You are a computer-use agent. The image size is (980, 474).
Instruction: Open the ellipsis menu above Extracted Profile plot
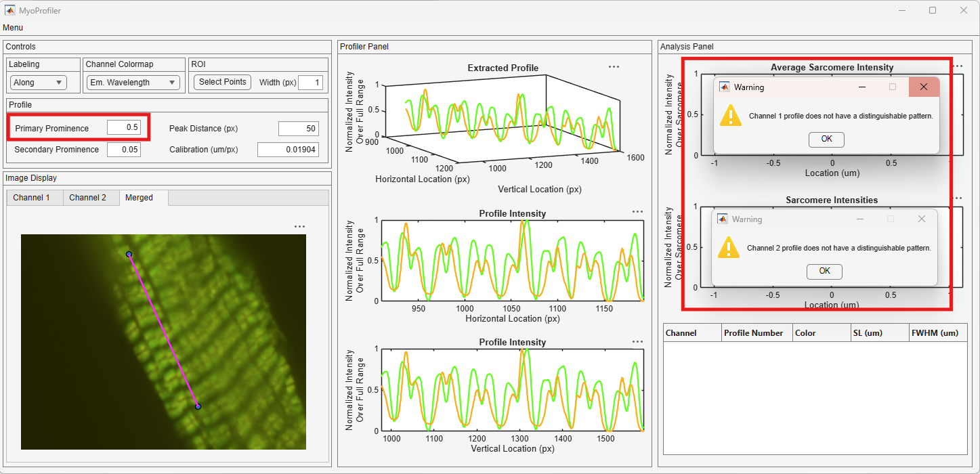click(x=614, y=67)
